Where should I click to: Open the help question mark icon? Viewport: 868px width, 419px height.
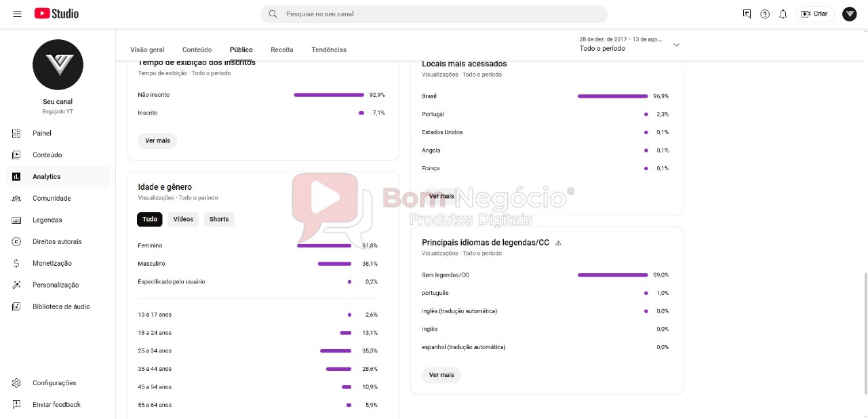765,14
